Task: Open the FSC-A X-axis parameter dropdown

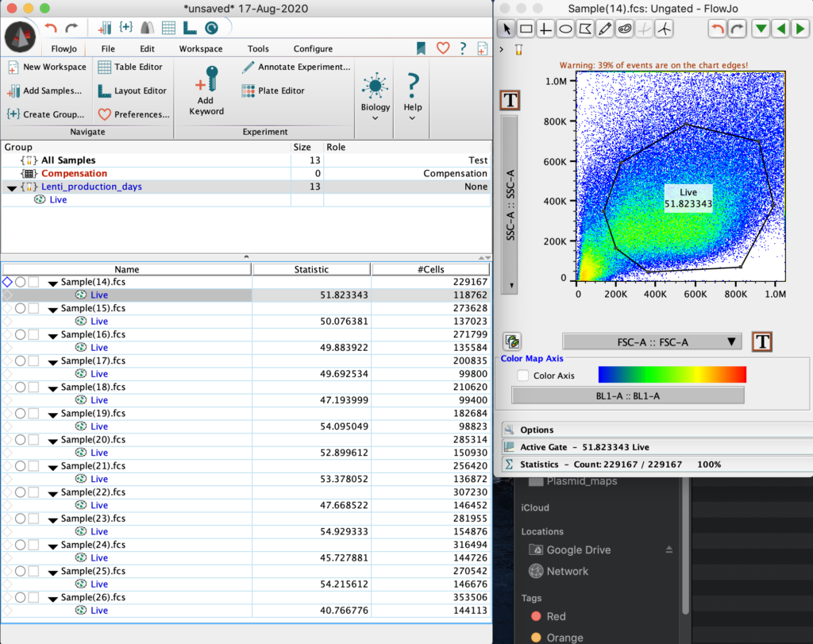Action: pos(652,341)
